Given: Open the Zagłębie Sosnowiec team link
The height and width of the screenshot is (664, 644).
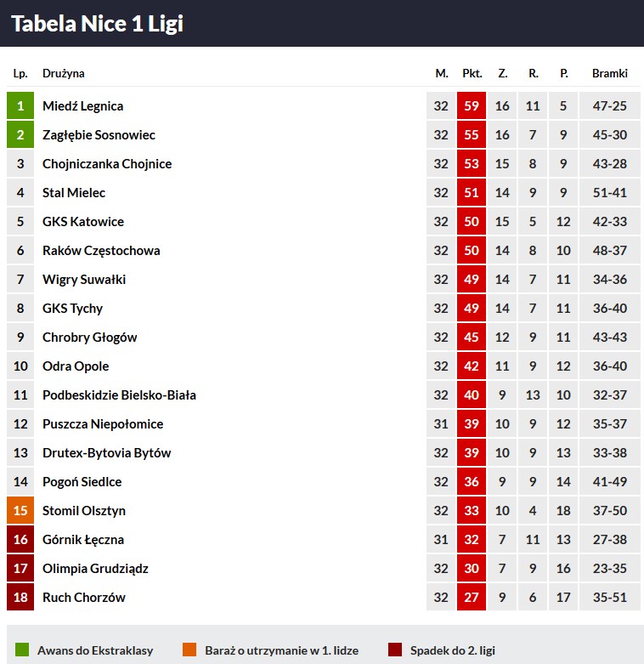Looking at the screenshot, I should (99, 135).
